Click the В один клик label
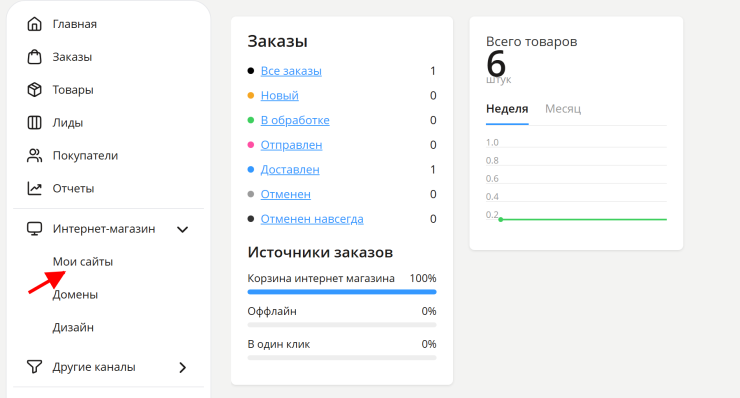This screenshot has width=740, height=398. tap(278, 344)
